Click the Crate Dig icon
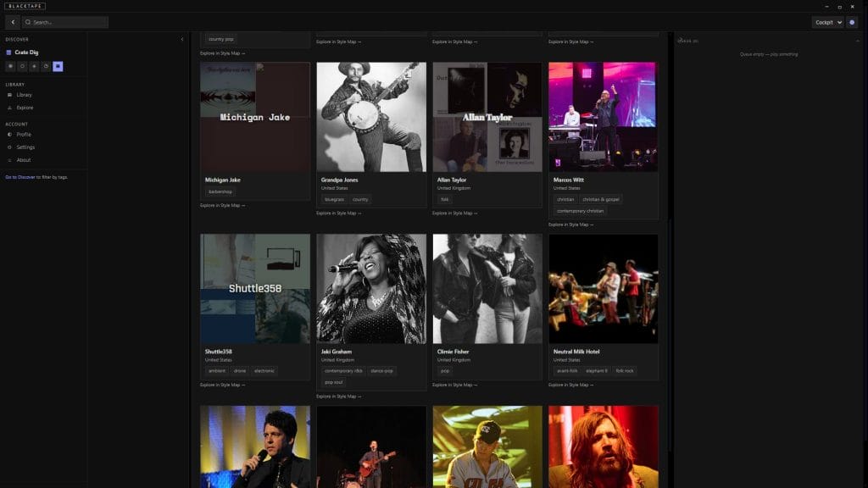Image resolution: width=868 pixels, height=488 pixels. 8,53
